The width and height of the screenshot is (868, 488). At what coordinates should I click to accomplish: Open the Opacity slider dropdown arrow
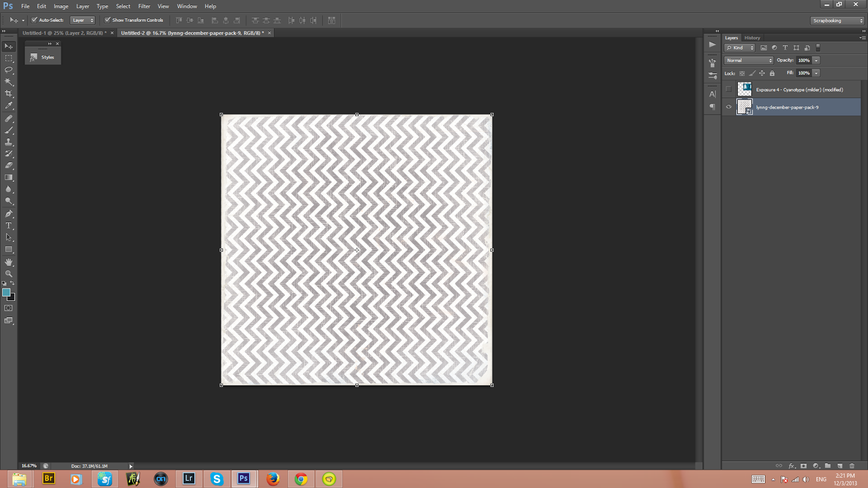[x=816, y=60]
